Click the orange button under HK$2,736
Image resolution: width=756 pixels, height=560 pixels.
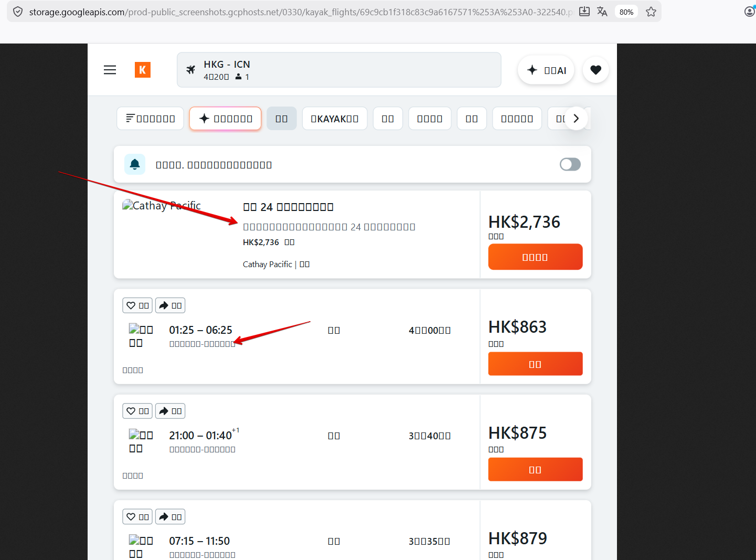[535, 257]
